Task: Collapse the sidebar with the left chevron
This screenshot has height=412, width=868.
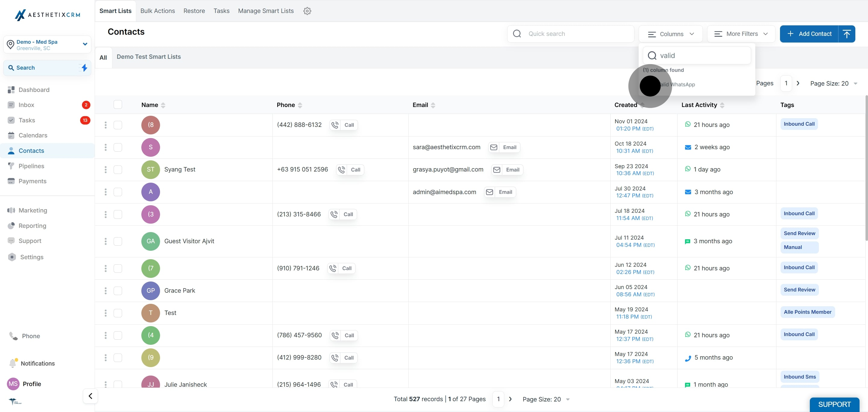Action: coord(90,396)
